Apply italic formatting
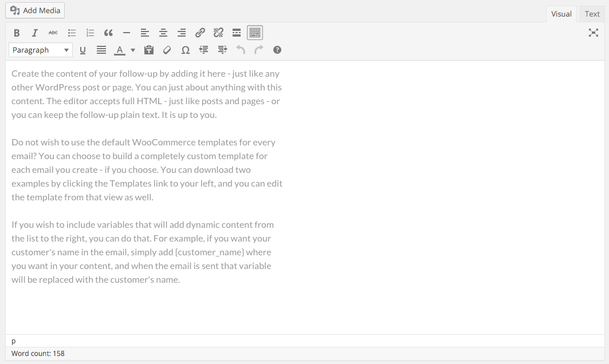 (x=34, y=33)
